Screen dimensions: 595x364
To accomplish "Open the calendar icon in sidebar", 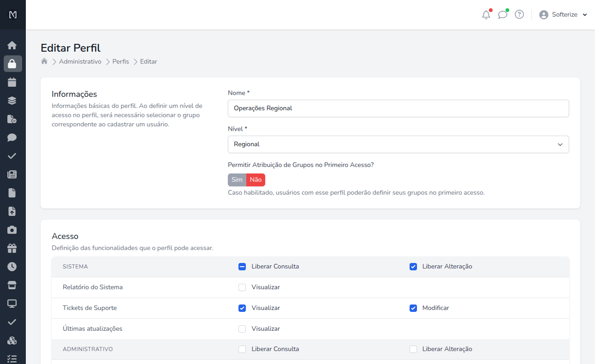I will click(x=12, y=83).
